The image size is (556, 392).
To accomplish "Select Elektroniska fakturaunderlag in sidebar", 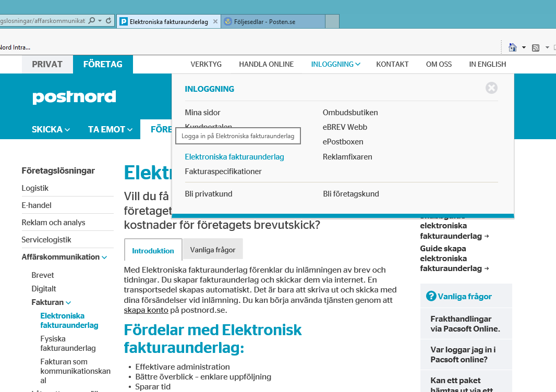I will coord(69,321).
